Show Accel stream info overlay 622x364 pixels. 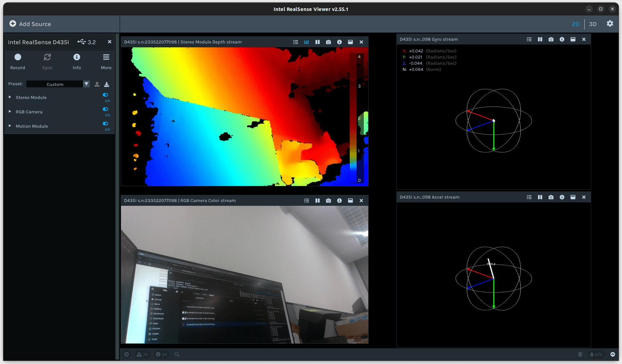point(562,197)
